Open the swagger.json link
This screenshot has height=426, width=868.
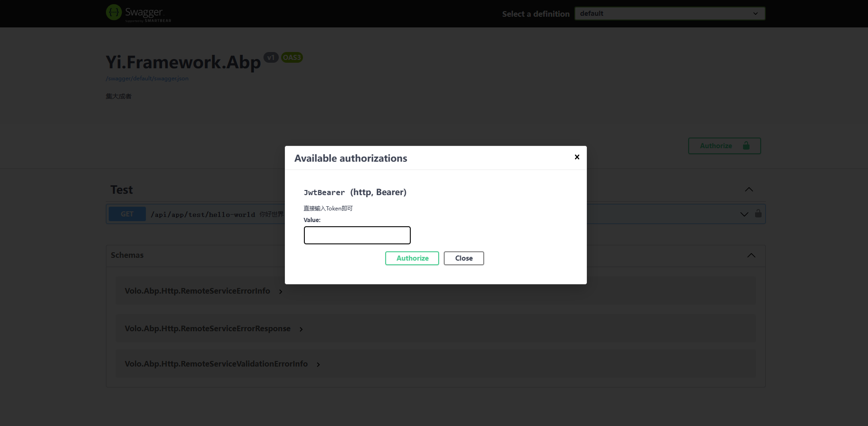[x=147, y=79]
